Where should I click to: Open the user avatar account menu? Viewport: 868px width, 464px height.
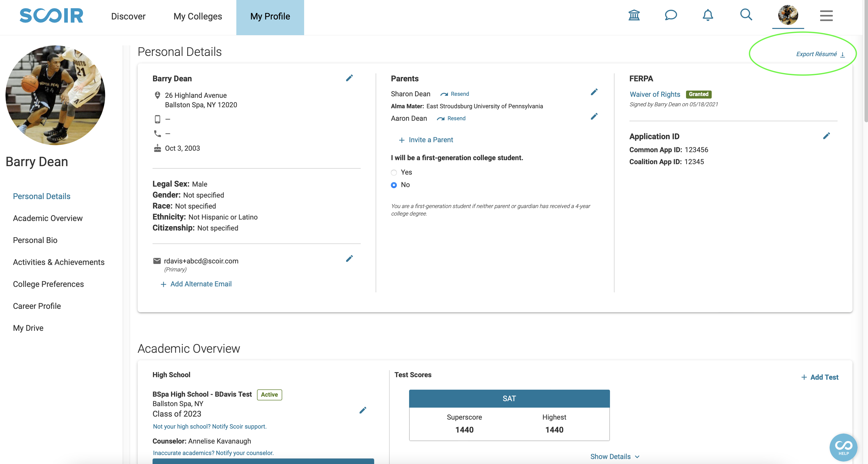[788, 15]
